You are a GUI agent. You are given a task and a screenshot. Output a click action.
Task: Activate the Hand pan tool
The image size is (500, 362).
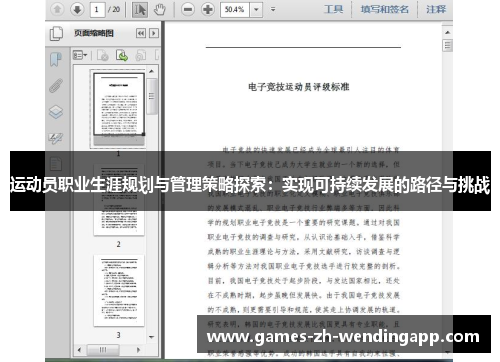[160, 10]
